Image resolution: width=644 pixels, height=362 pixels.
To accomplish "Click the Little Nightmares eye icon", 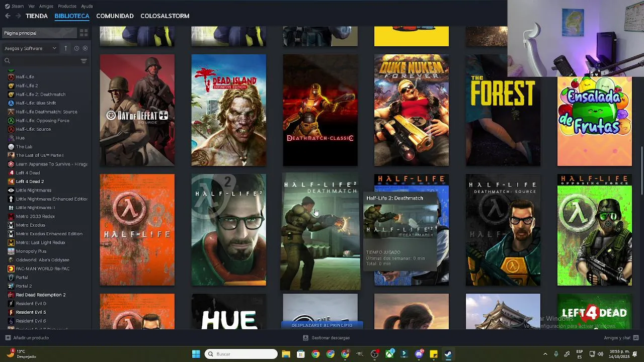I will 11,190.
